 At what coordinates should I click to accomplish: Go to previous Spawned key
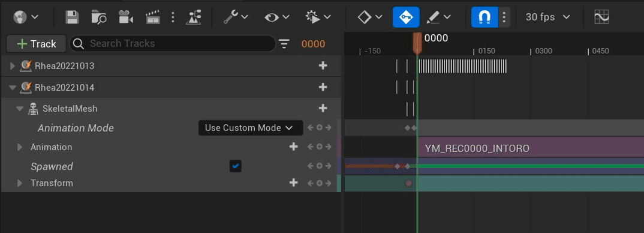(311, 166)
